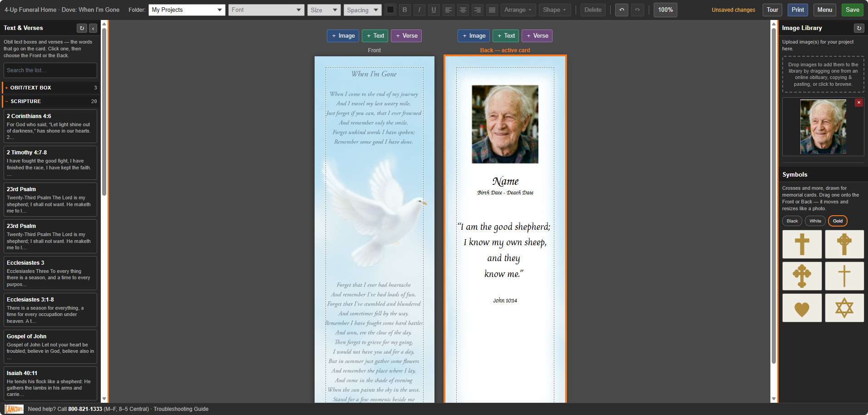
Task: Start the Tour
Action: 772,10
